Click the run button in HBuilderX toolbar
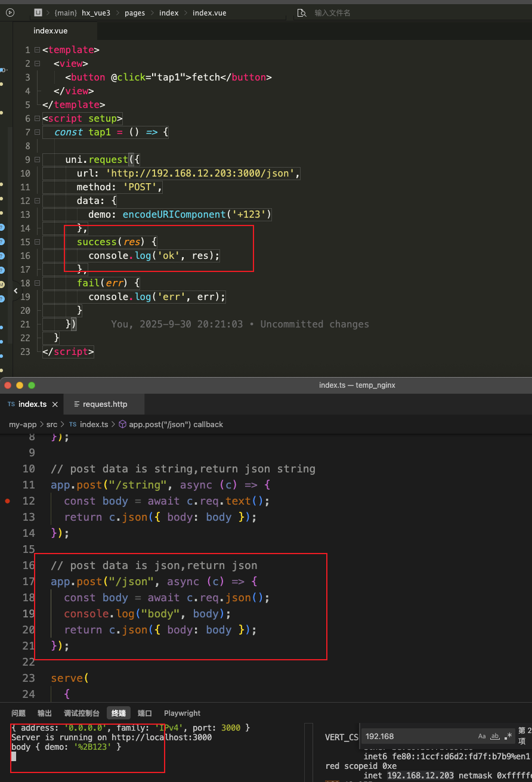Screen dimensions: 532x782 pos(10,12)
